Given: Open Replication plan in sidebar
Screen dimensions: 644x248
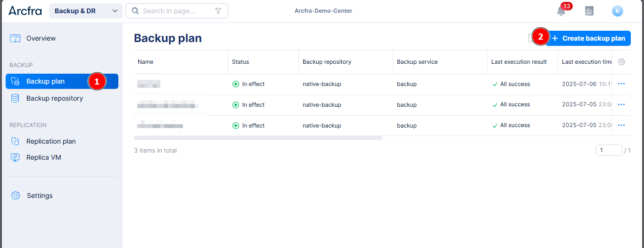Looking at the screenshot, I should (x=51, y=141).
